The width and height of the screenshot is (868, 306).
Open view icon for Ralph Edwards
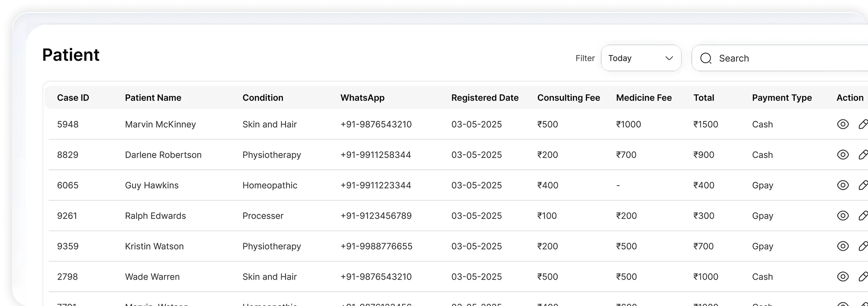pos(843,216)
